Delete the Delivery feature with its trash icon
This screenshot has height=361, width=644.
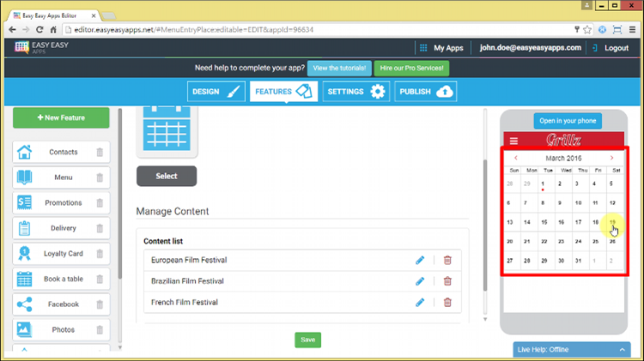[x=100, y=228]
